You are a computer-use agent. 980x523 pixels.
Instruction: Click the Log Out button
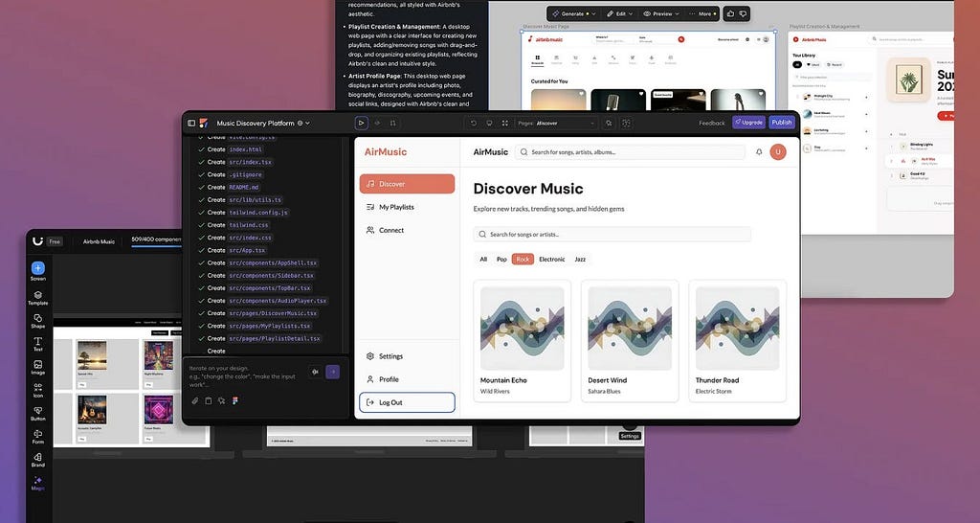coord(407,402)
